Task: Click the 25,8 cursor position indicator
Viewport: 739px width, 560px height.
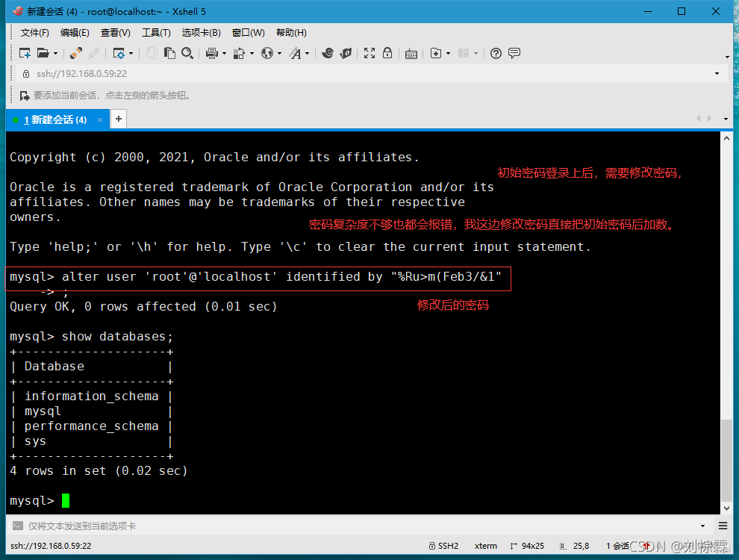Action: 575,546
